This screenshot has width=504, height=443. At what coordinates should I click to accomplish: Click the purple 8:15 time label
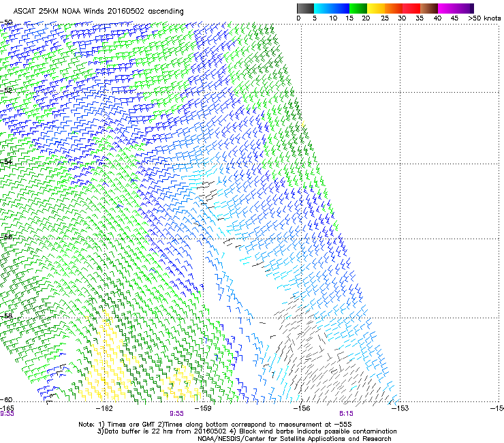pos(346,414)
